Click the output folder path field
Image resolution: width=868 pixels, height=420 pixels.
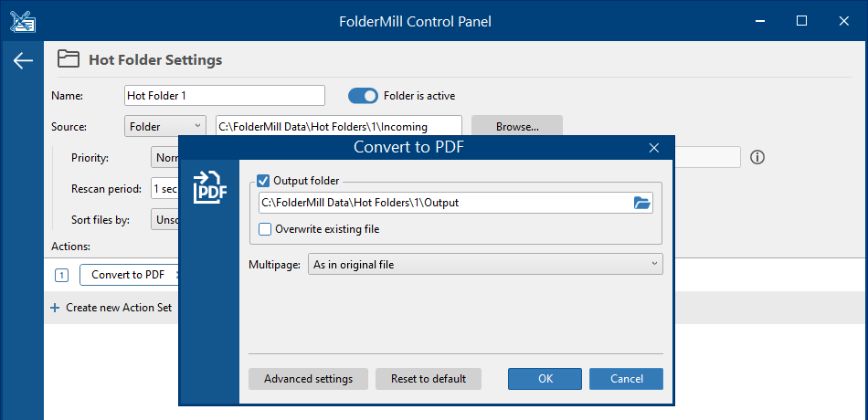pyautogui.click(x=443, y=203)
